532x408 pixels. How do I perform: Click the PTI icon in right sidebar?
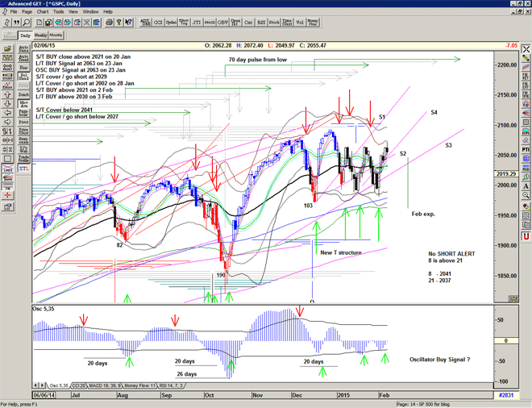click(525, 149)
